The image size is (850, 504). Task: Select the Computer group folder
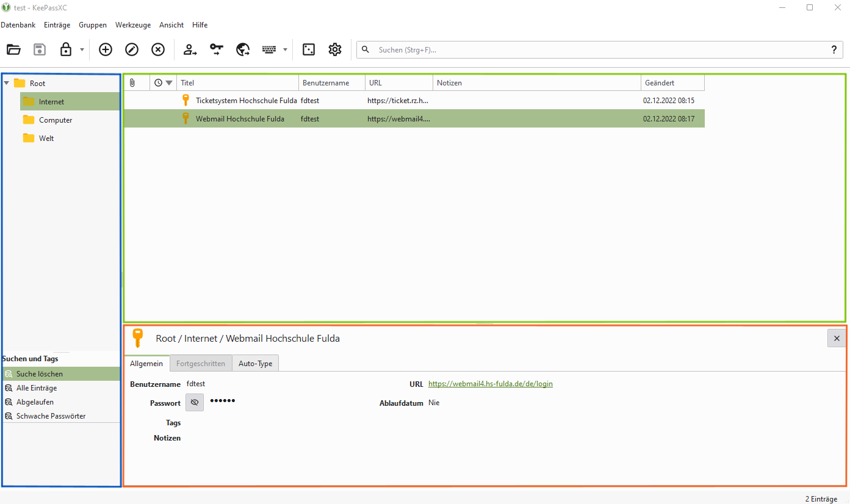tap(56, 120)
